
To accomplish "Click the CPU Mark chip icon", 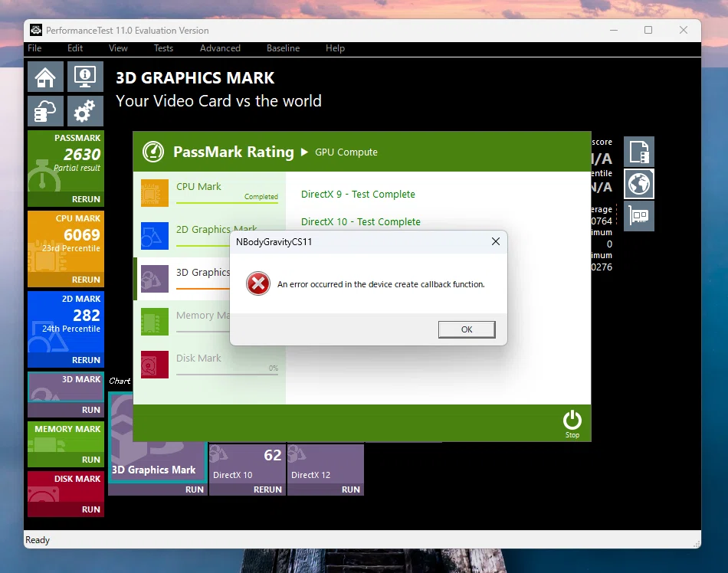I will [x=155, y=193].
